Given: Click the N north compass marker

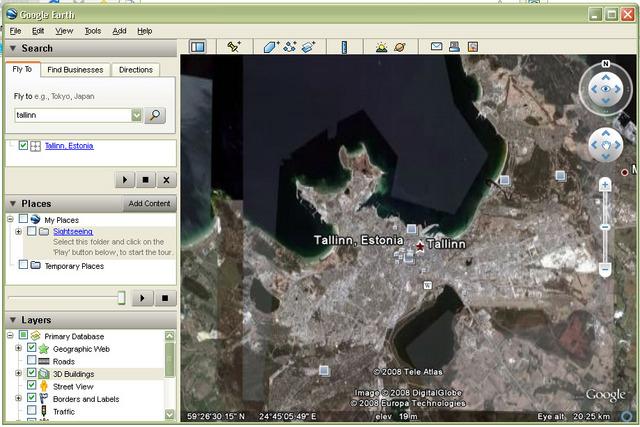Looking at the screenshot, I should (606, 64).
